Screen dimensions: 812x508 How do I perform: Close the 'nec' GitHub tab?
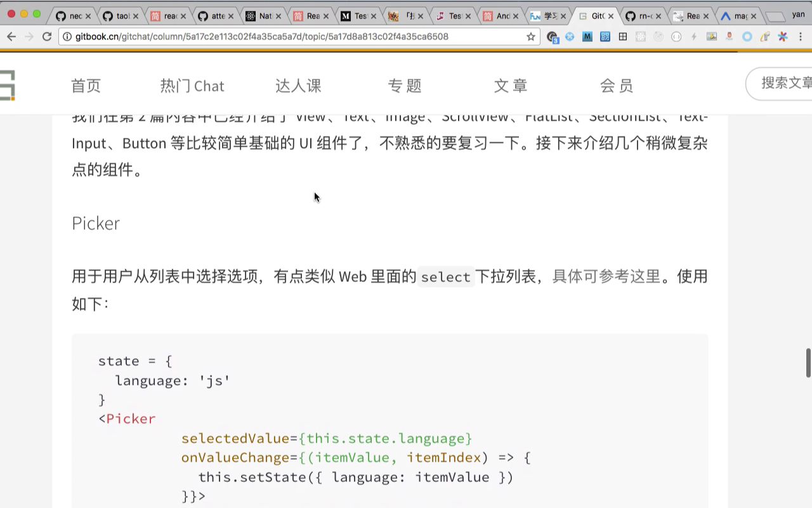[88, 16]
